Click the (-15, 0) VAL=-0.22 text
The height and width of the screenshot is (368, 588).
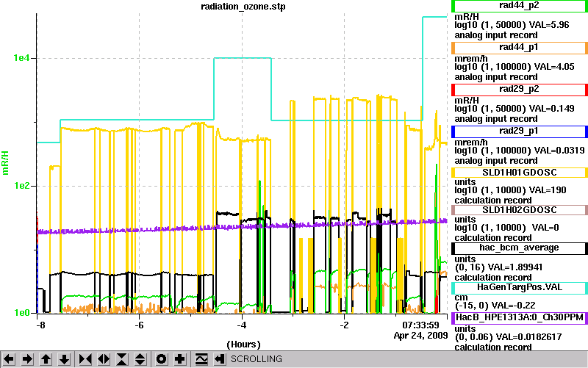point(495,306)
